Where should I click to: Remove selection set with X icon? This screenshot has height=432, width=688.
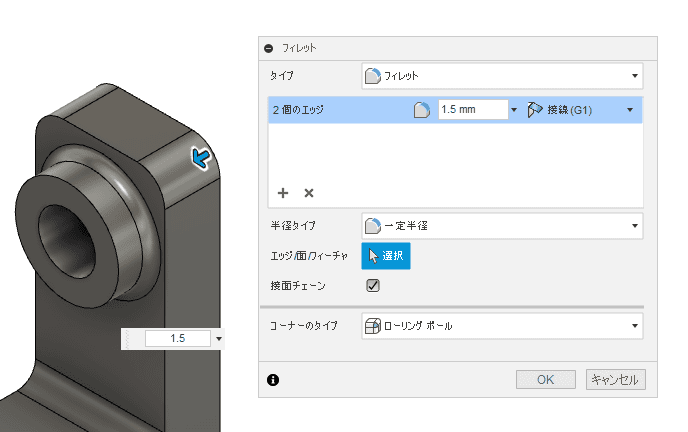coord(309,193)
